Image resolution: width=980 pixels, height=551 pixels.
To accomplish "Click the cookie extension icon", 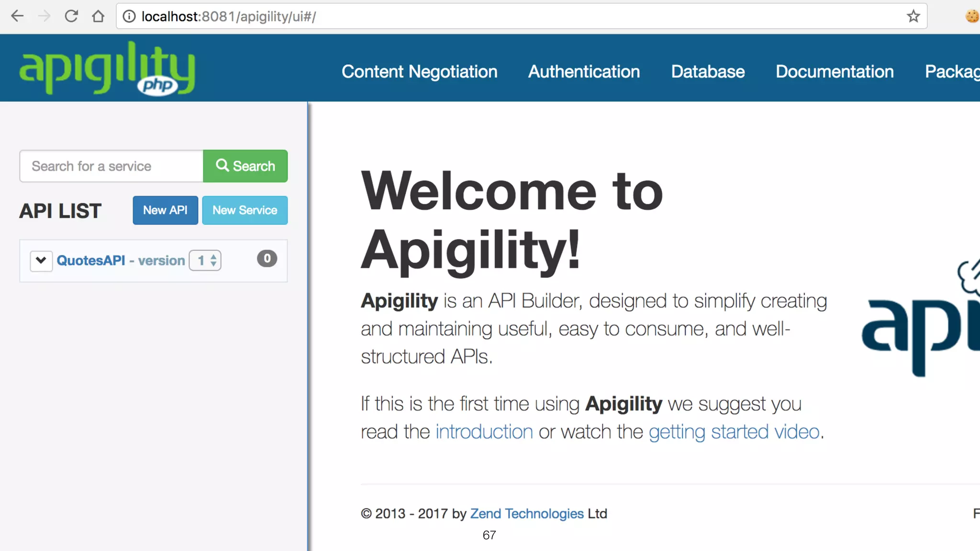I will [x=971, y=16].
